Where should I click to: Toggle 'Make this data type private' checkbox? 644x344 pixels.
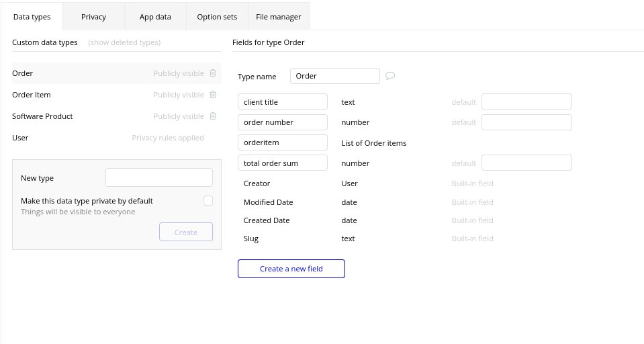pyautogui.click(x=208, y=200)
